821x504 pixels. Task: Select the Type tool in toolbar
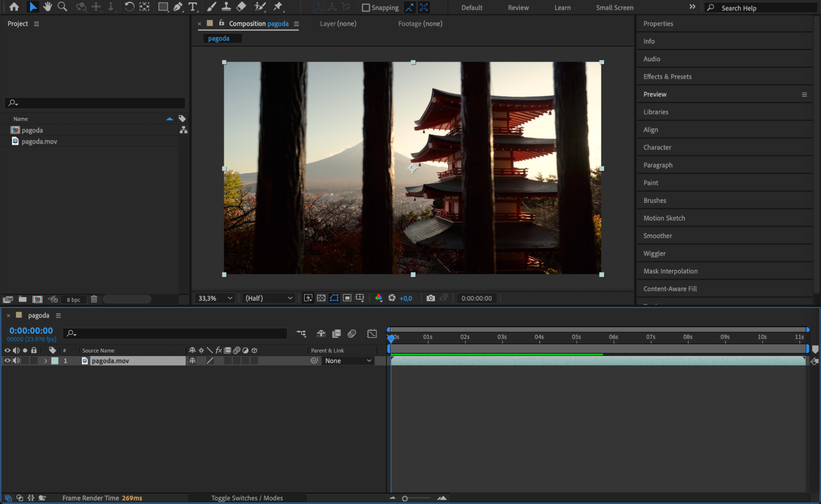[192, 7]
